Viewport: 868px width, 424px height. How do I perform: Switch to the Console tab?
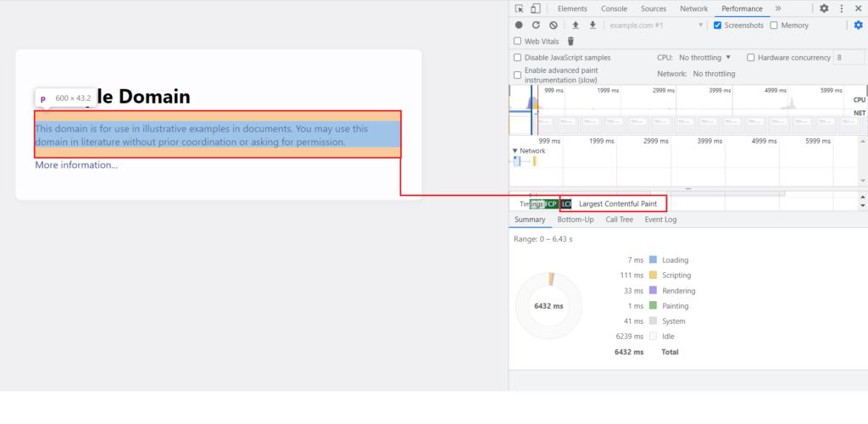614,8
